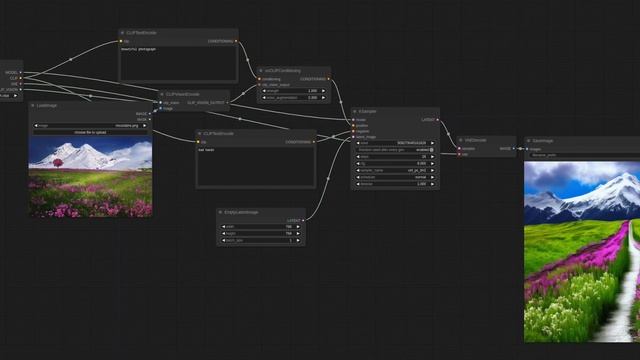Click the denoise slider field in KSampler

tap(396, 184)
